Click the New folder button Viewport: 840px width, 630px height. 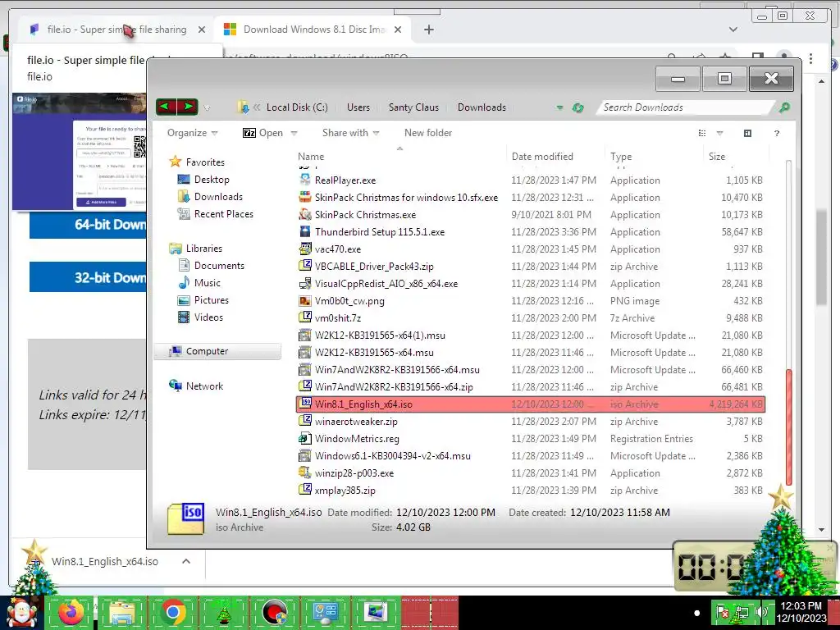(428, 133)
